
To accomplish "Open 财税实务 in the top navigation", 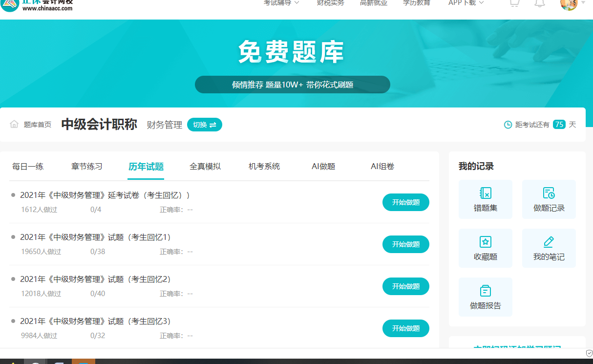I will coord(330,3).
